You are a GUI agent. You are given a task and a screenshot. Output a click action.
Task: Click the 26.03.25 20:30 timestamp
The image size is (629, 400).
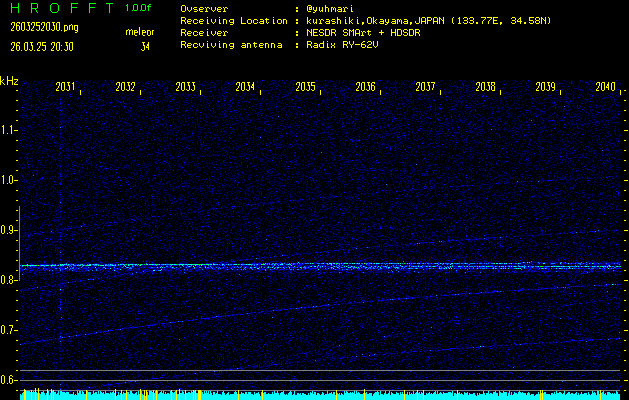(44, 44)
